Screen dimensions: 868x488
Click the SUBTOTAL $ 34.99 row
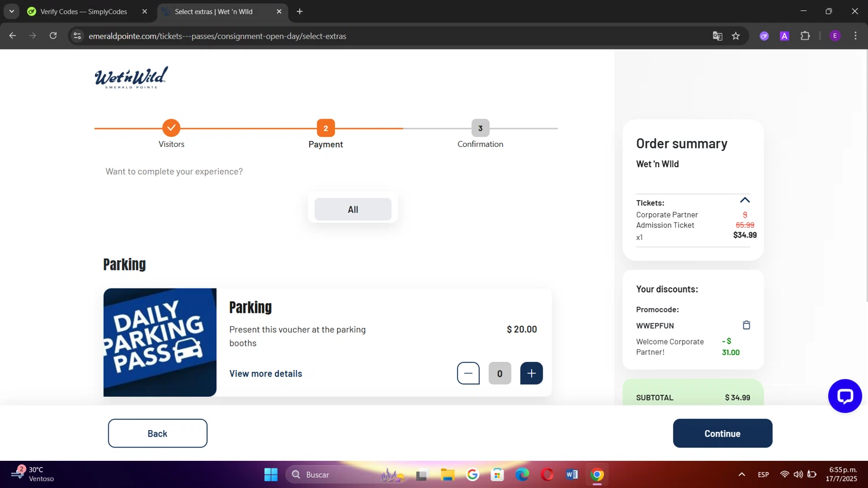click(x=693, y=397)
